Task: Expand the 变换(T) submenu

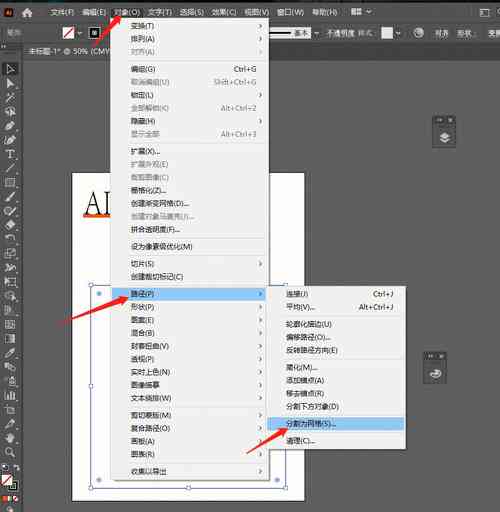Action: coord(189,26)
